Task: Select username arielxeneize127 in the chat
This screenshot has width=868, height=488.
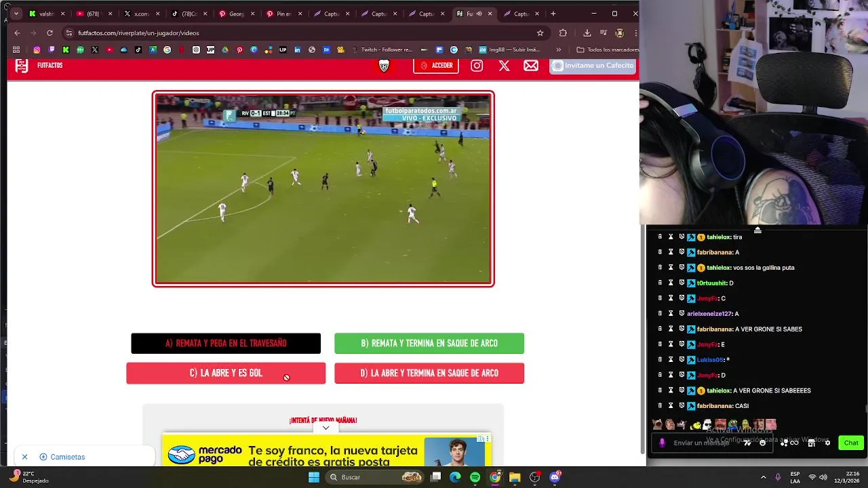Action: (709, 314)
